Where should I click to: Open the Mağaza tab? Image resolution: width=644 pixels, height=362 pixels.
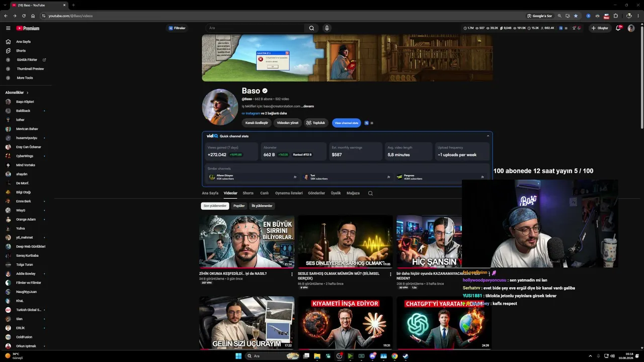[x=353, y=193]
